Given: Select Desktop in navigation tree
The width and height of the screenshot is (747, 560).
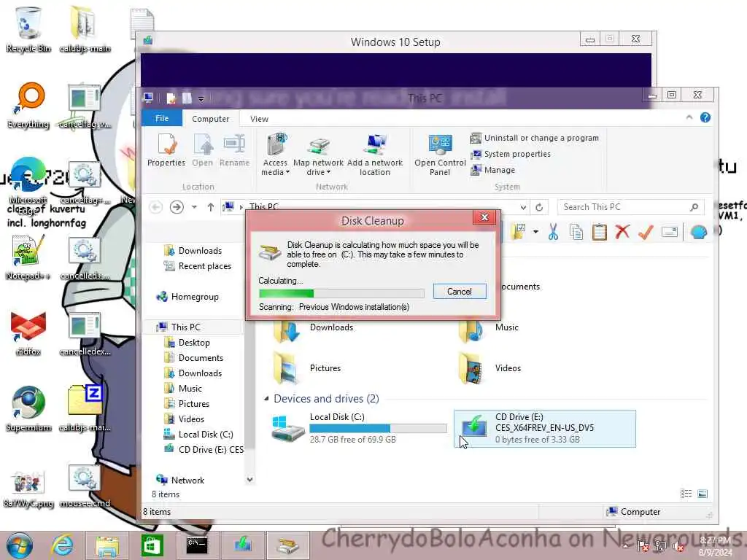Looking at the screenshot, I should pos(187,343).
